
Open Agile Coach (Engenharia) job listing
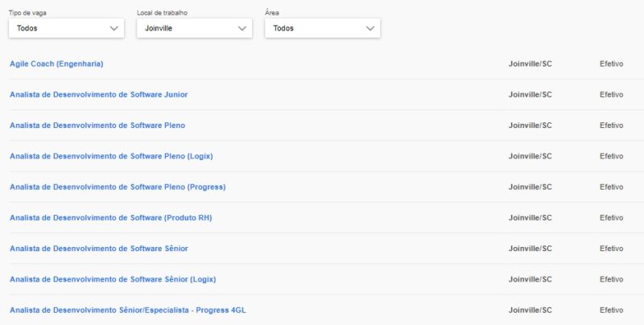point(56,64)
